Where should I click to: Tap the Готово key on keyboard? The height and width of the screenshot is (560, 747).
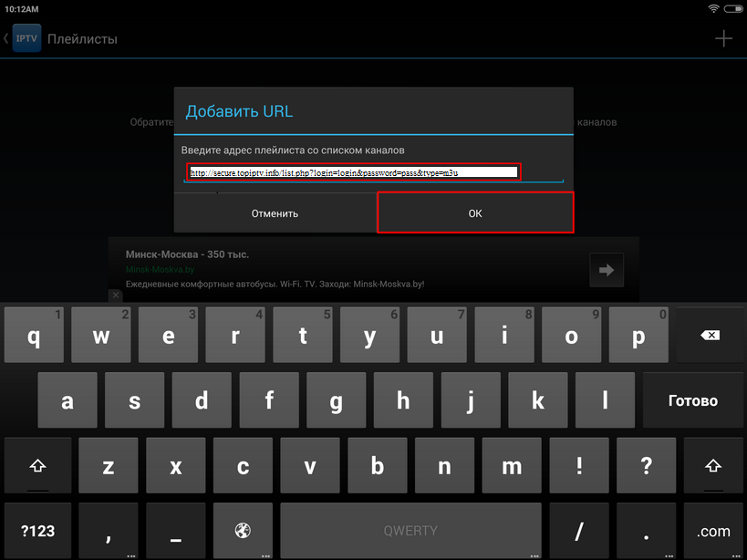click(x=693, y=400)
